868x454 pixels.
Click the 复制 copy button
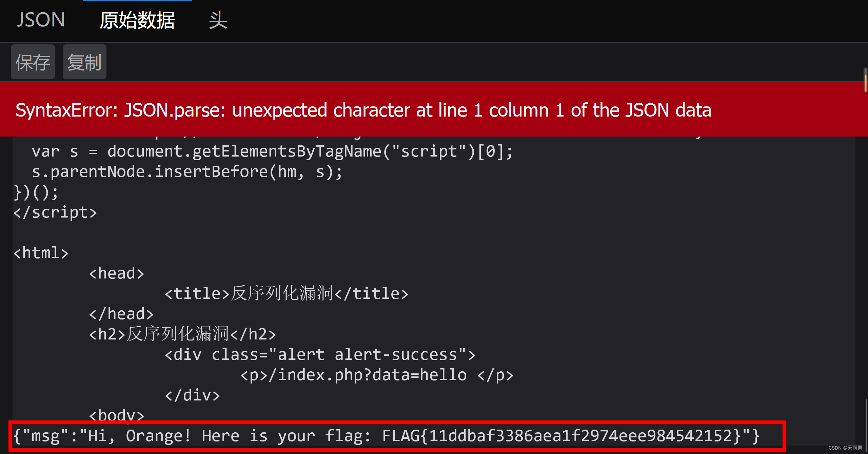(84, 62)
